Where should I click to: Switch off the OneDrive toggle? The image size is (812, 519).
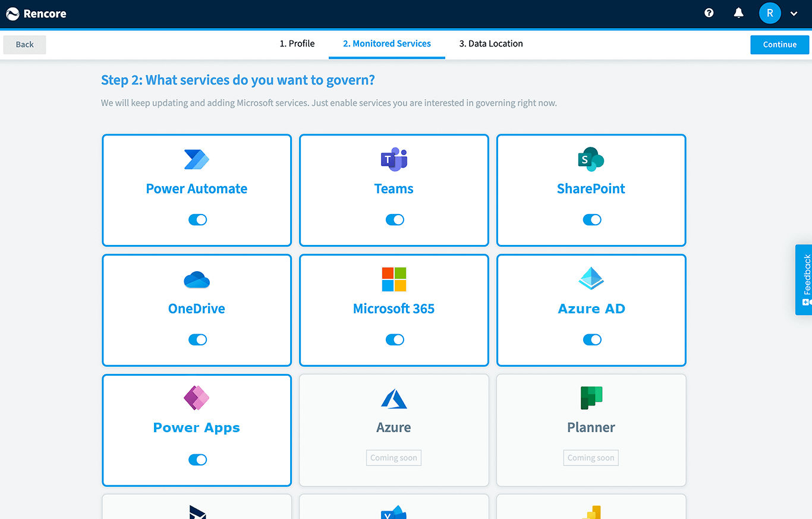pyautogui.click(x=197, y=339)
